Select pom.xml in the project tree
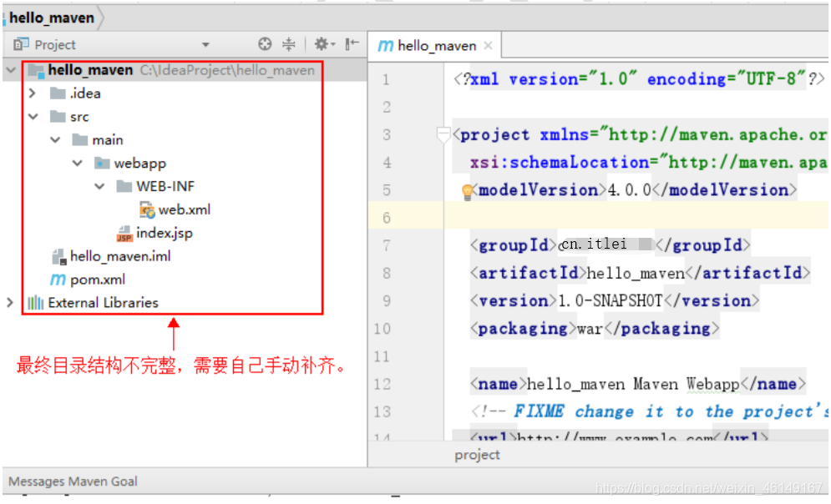The height and width of the screenshot is (504, 831). click(x=98, y=280)
